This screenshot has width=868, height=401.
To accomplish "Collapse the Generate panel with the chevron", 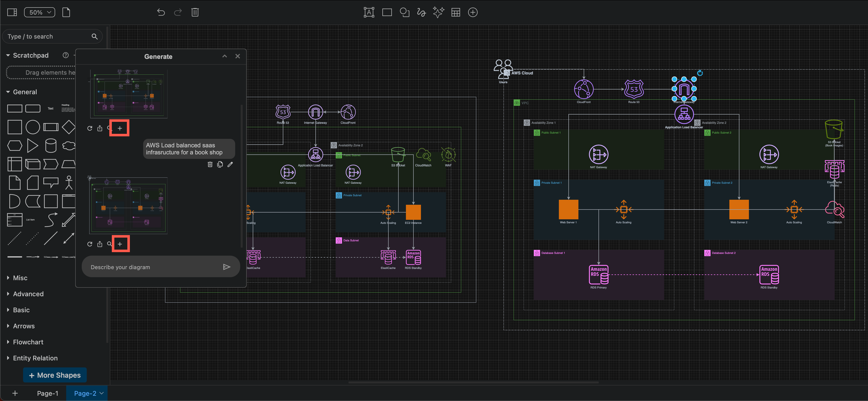I will 224,56.
